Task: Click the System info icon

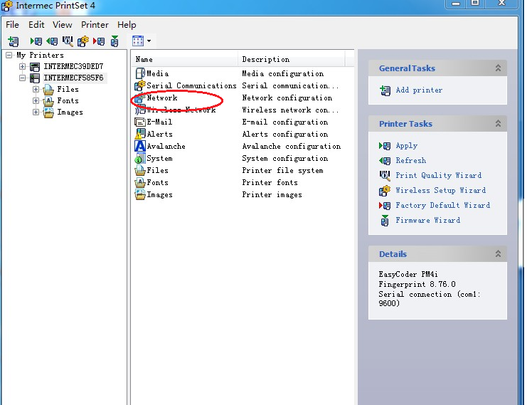Action: coord(140,158)
